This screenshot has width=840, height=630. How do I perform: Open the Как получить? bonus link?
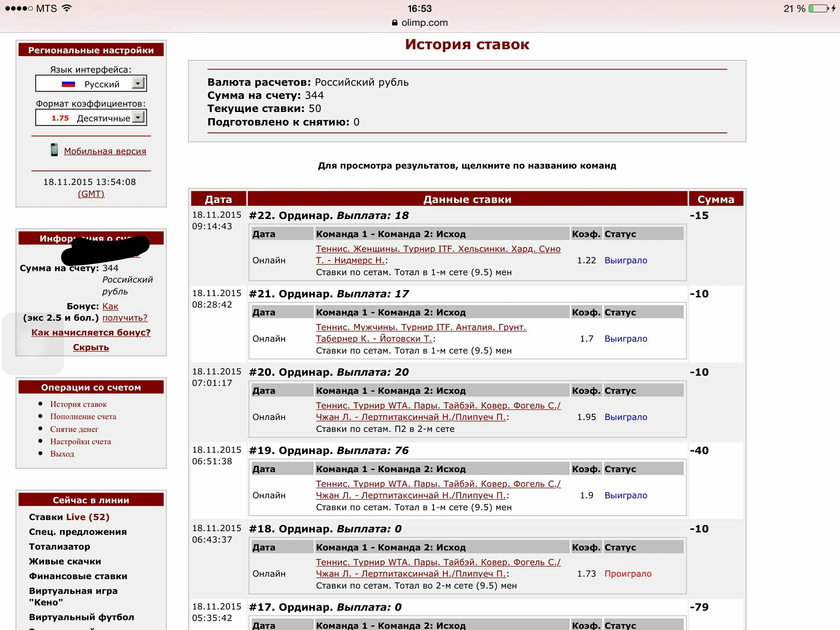(x=125, y=312)
